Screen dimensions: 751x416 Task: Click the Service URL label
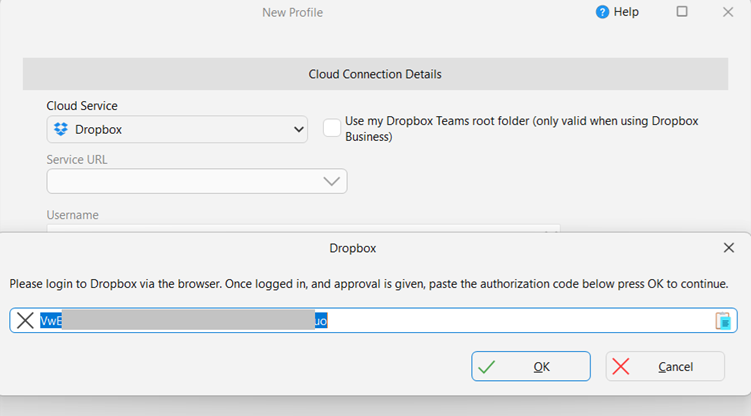[77, 160]
